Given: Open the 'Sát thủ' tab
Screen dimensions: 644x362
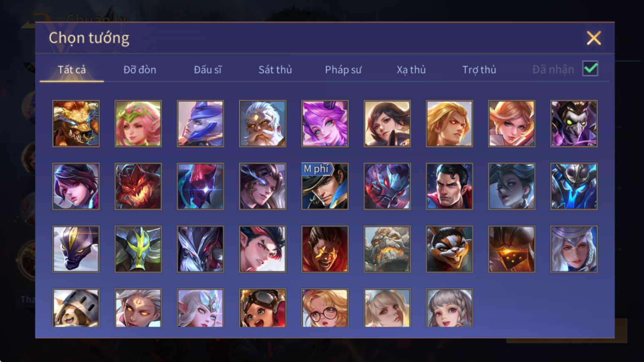Looking at the screenshot, I should click(275, 70).
